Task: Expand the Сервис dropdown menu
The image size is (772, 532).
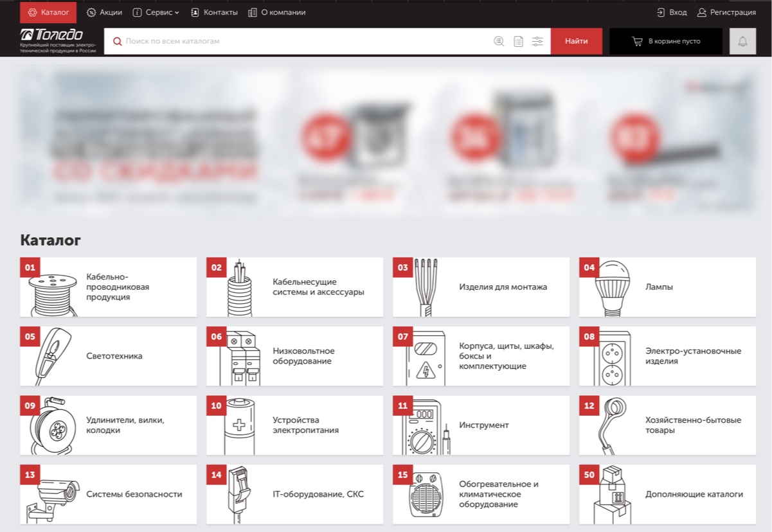Action: (x=156, y=12)
